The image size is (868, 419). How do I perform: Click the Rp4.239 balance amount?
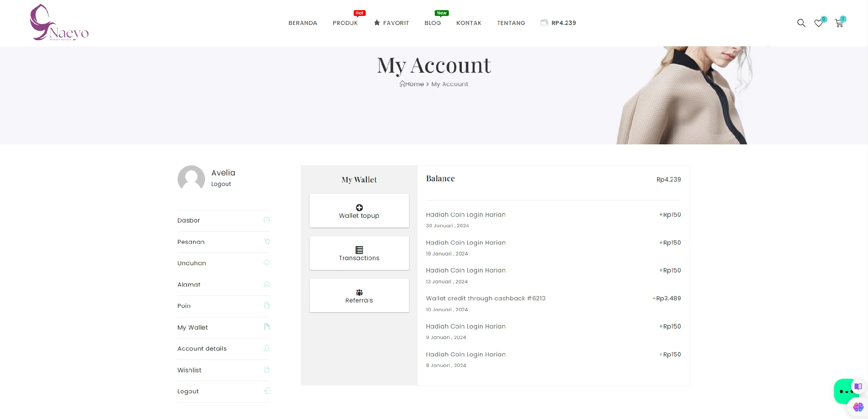click(668, 179)
